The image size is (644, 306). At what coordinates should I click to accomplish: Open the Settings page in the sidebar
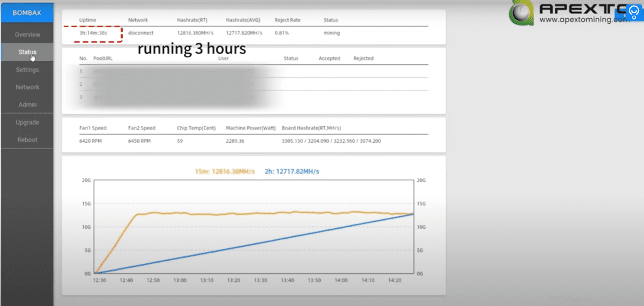(27, 70)
